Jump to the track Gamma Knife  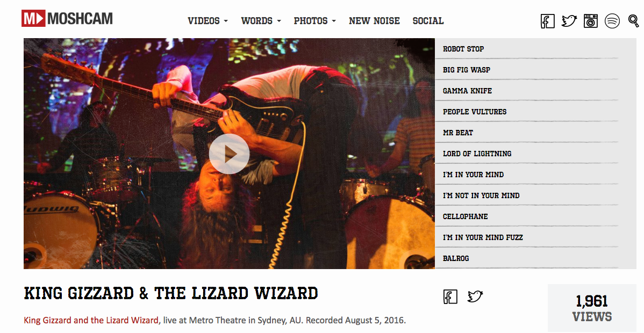coord(526,91)
